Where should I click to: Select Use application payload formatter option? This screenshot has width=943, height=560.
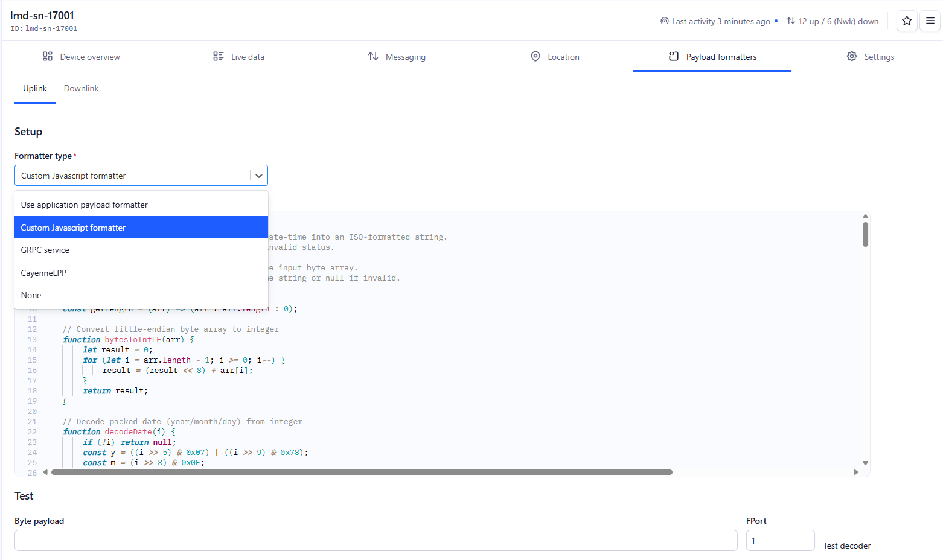coord(85,205)
